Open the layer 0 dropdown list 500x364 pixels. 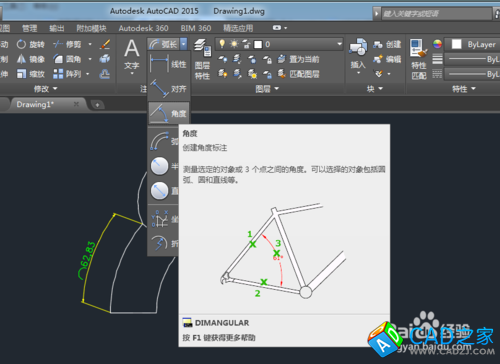pyautogui.click(x=339, y=44)
